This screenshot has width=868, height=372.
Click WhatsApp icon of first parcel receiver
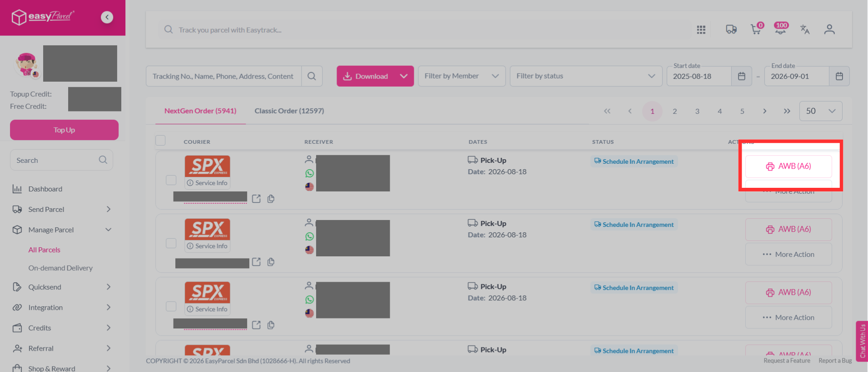[x=309, y=173]
